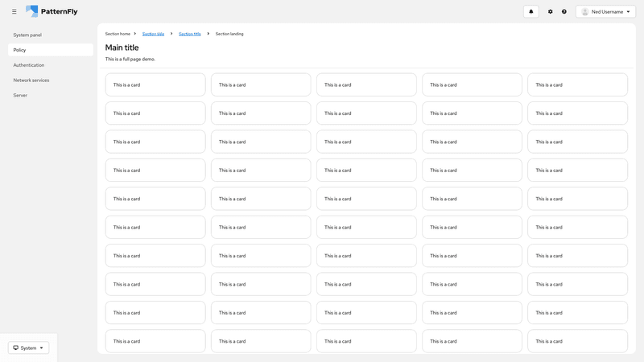Click the Section home breadcrumb
The width and height of the screenshot is (644, 362).
coord(118,34)
